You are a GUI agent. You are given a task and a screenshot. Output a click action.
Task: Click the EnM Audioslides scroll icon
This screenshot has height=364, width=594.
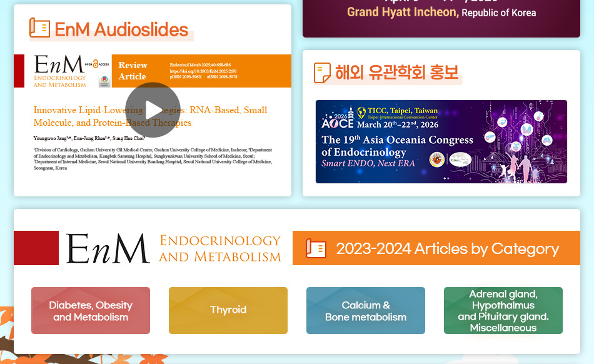(39, 28)
